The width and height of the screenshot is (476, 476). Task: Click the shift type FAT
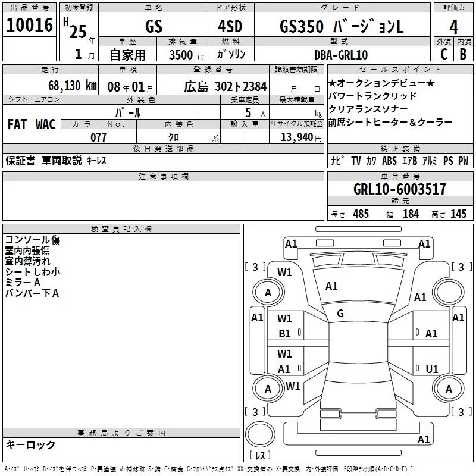pos(17,124)
